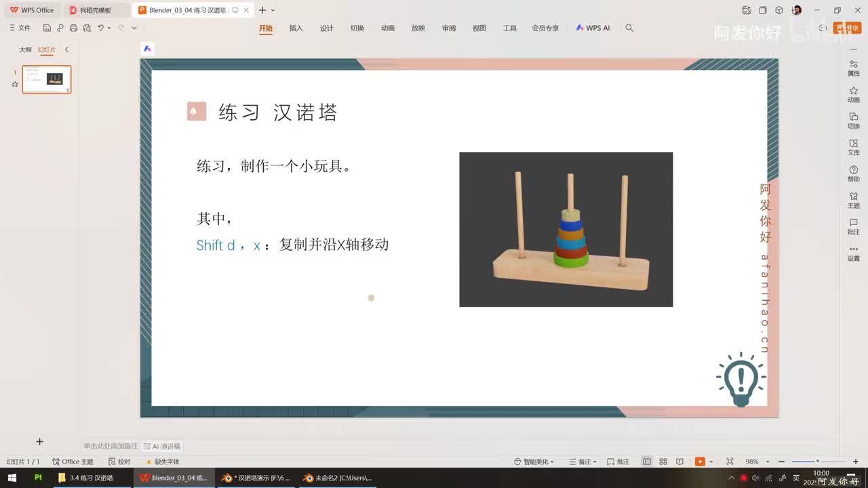Image resolution: width=868 pixels, height=488 pixels.
Task: Open the 主题 theme side panel
Action: click(x=854, y=200)
